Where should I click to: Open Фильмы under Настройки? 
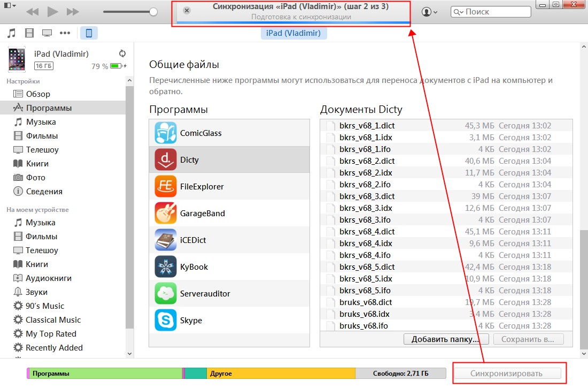tap(64, 135)
